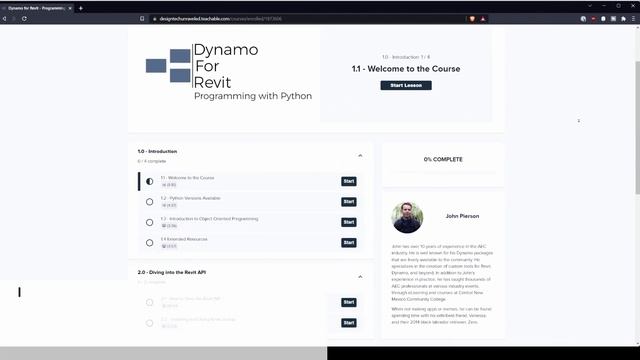The width and height of the screenshot is (640, 360).
Task: Open lesson title 1.3 - Introduction to Object Oriented Programming
Action: point(209,219)
